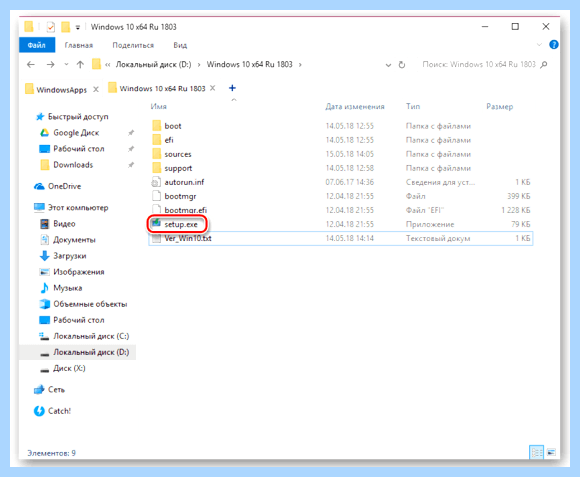Screen dimensions: 580x477
Task: Expand breadcrumb arrow after Windows 10 x64 Ru 1803
Action: (300, 65)
